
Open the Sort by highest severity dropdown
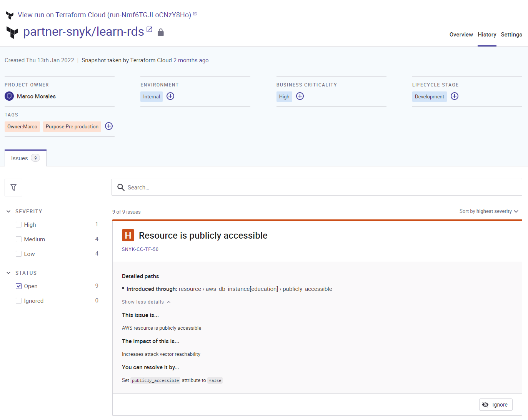(x=489, y=211)
